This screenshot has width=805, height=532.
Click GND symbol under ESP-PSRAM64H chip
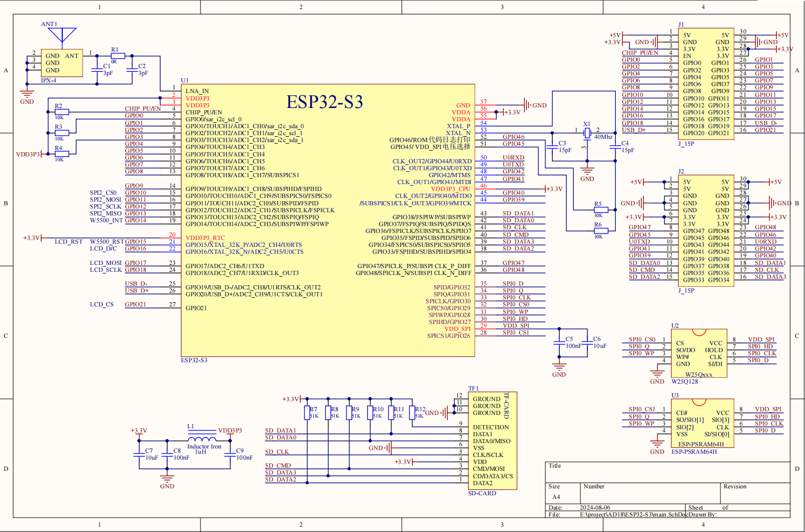(x=657, y=445)
